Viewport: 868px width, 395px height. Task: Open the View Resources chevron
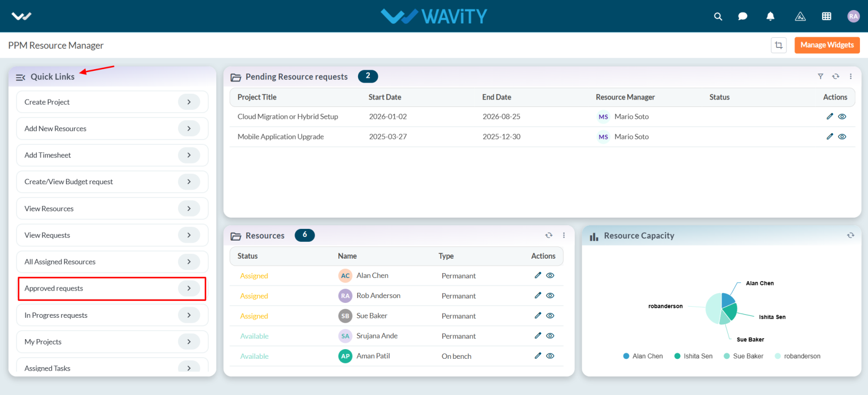pos(189,208)
